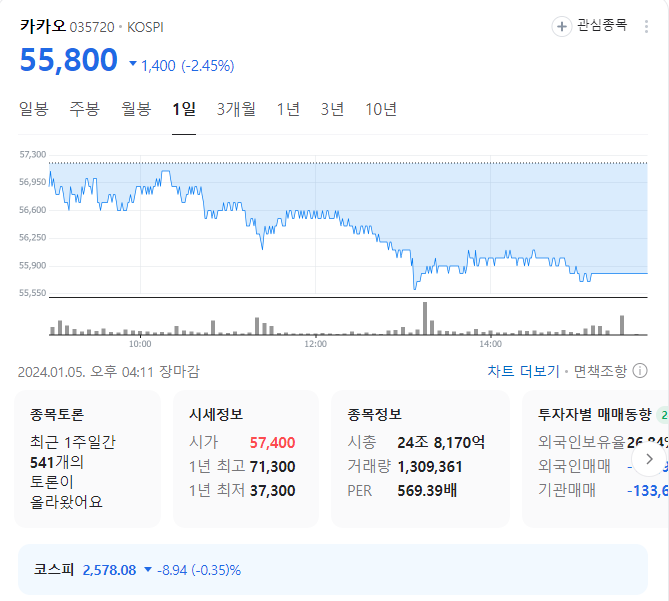Open the 투자자별 매매동향 card

[596, 459]
